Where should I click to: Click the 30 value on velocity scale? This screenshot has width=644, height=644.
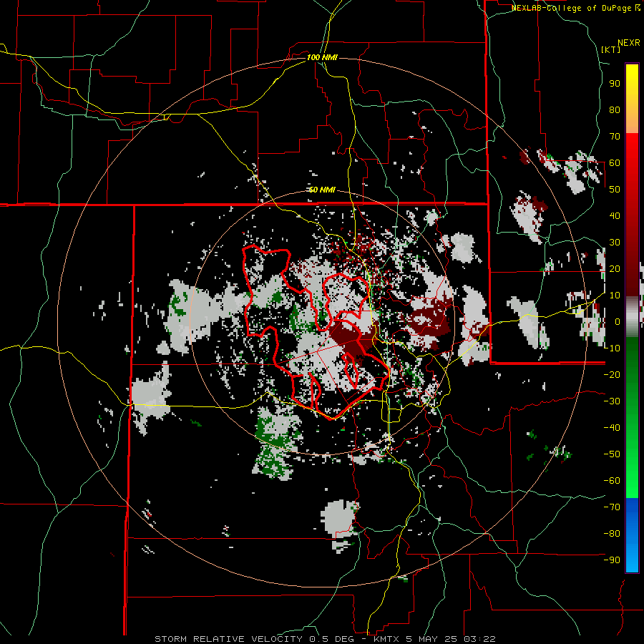click(615, 243)
